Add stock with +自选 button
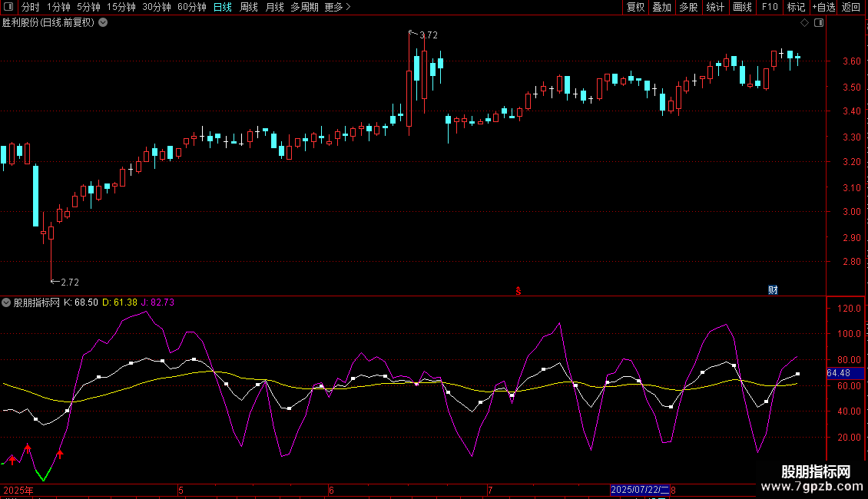Image resolution: width=868 pixels, height=499 pixels. pyautogui.click(x=823, y=7)
